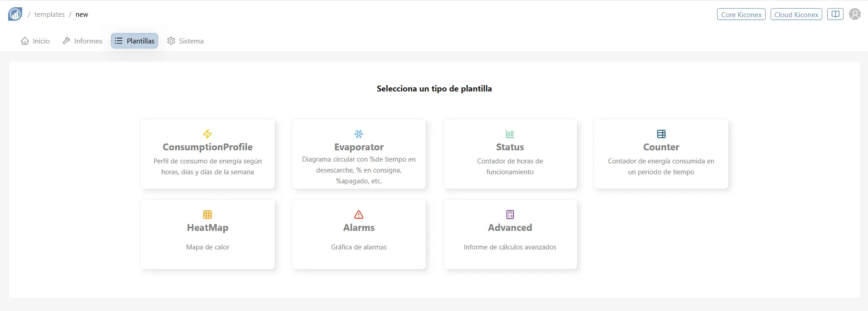This screenshot has width=868, height=311.
Task: Click the Advanced calculator icon
Action: pos(510,215)
